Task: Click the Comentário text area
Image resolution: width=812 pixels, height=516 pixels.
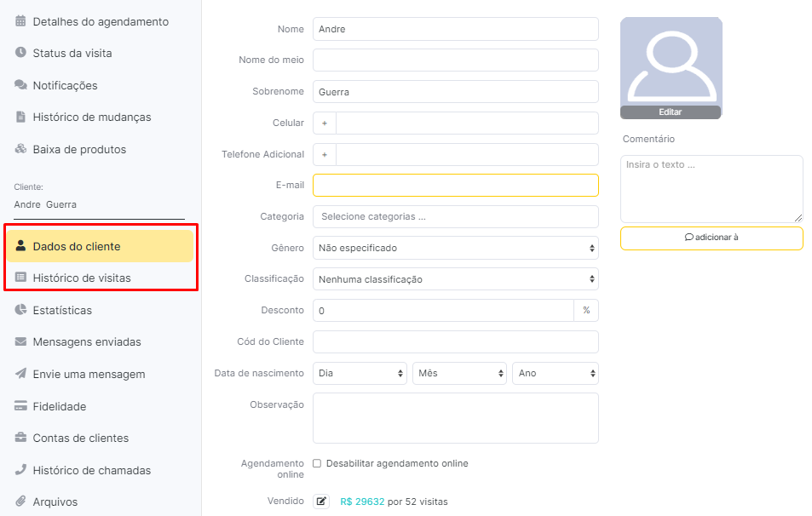Action: (x=711, y=189)
